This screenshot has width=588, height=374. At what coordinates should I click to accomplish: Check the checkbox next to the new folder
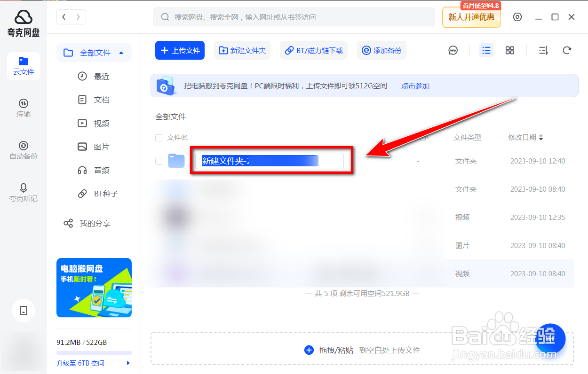coord(159,161)
